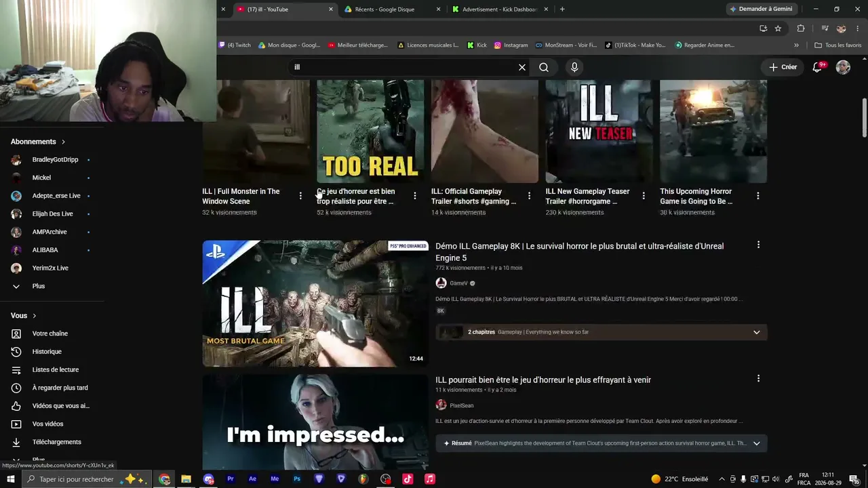
Task: Click inside the YouTube search field
Action: click(403, 67)
